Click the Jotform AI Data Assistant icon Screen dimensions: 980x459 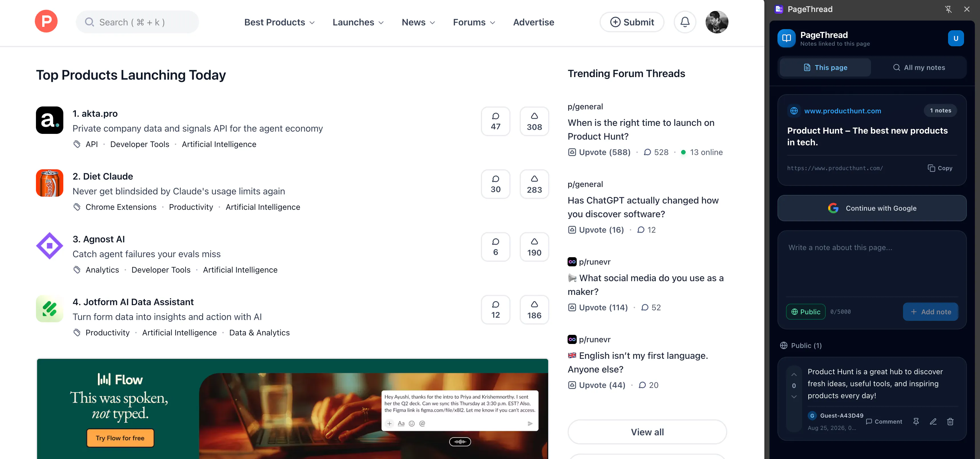(49, 309)
